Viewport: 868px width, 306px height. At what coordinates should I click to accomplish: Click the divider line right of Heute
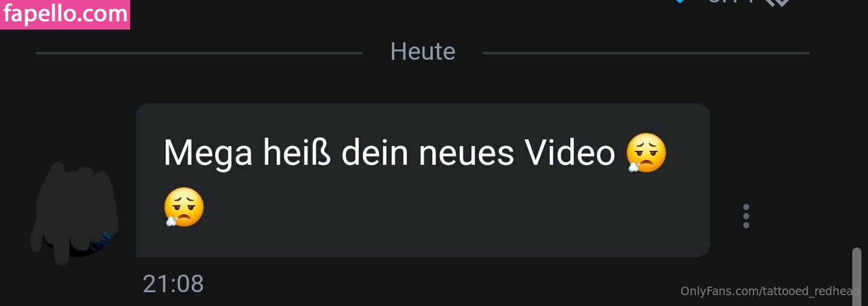[x=646, y=53]
